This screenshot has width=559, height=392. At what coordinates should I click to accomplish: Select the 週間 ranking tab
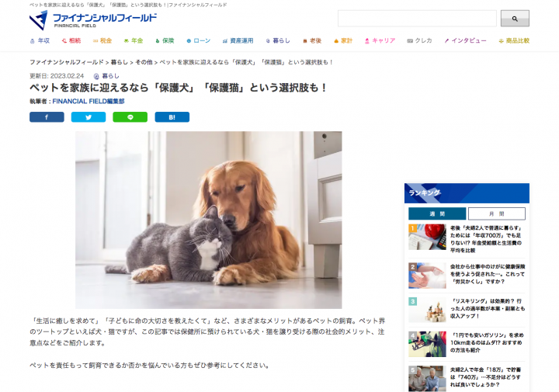437,213
